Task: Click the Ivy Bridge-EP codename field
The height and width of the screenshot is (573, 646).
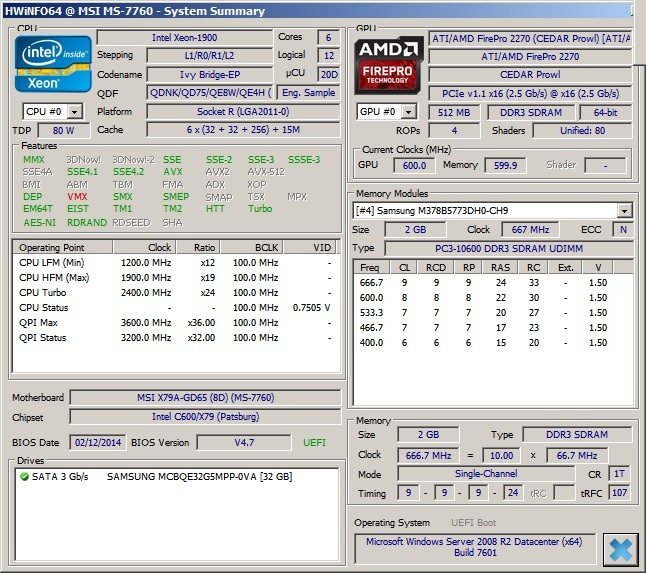Action: [210, 74]
